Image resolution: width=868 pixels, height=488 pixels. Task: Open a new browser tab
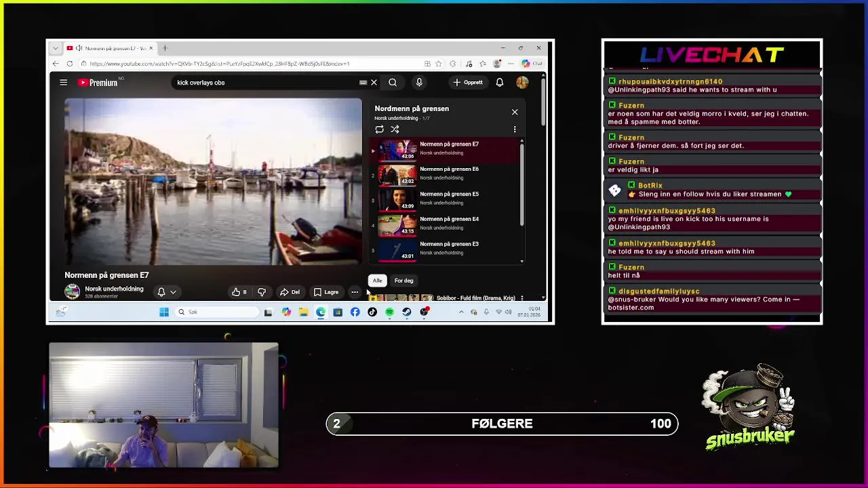coord(165,48)
